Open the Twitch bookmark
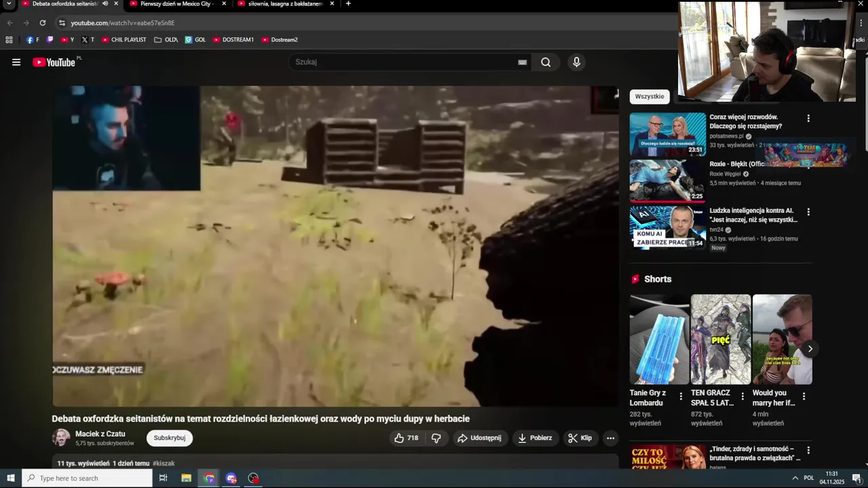The width and height of the screenshot is (868, 488). click(50, 40)
